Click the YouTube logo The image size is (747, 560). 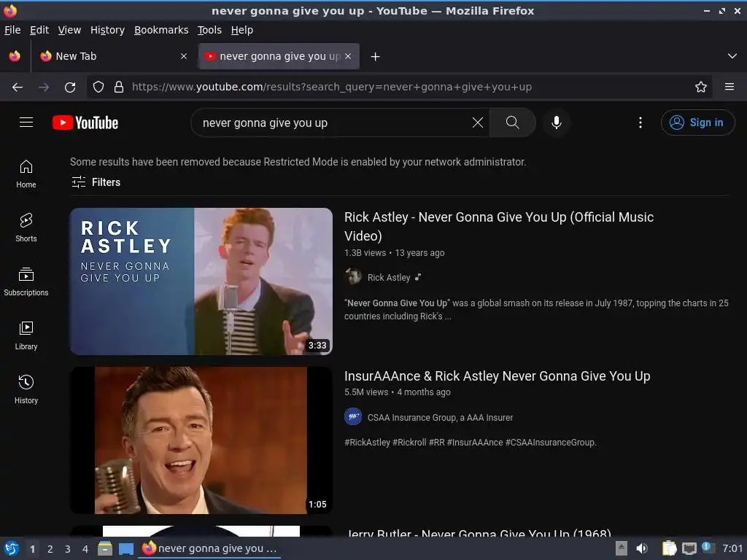pos(85,122)
